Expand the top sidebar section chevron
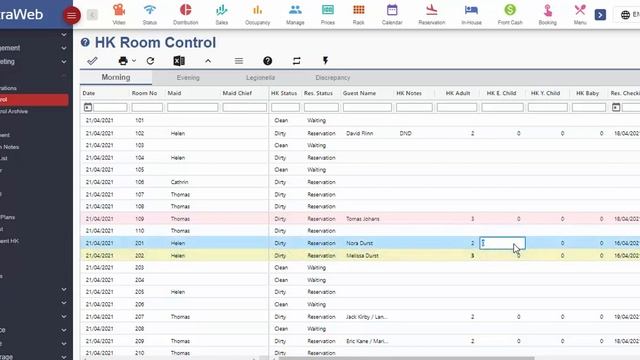The image size is (640, 360). pyautogui.click(x=64, y=35)
